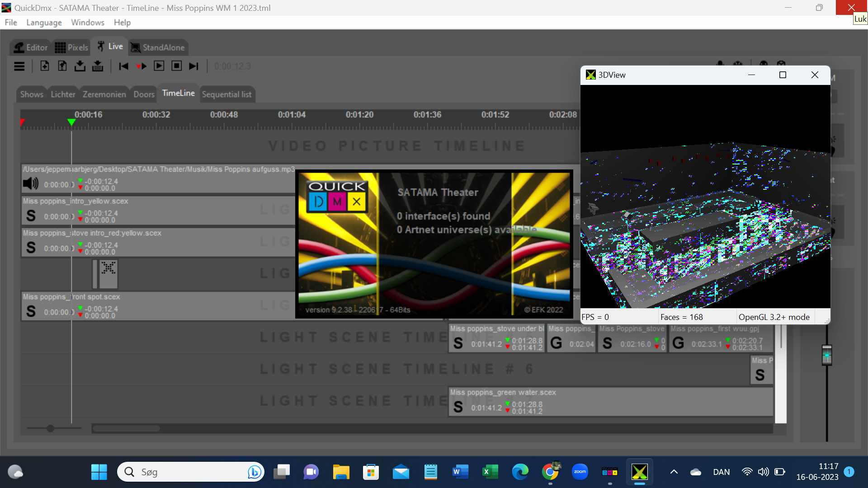
Task: Click the speaker icon of the audio clip
Action: pyautogui.click(x=31, y=183)
